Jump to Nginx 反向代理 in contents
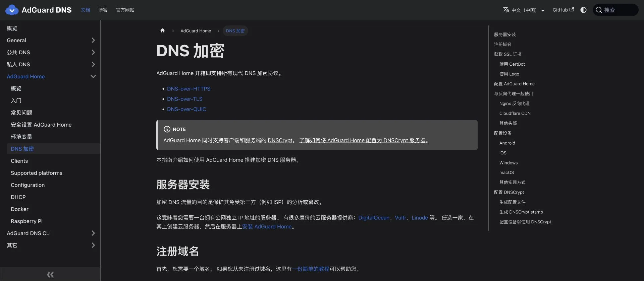 (x=515, y=103)
